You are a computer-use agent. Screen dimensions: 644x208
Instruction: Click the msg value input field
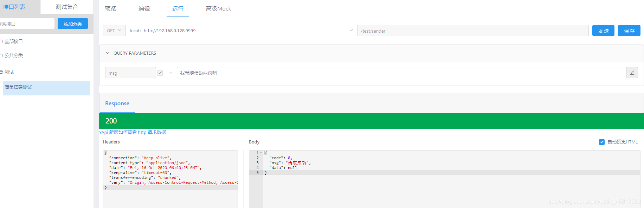[402, 73]
